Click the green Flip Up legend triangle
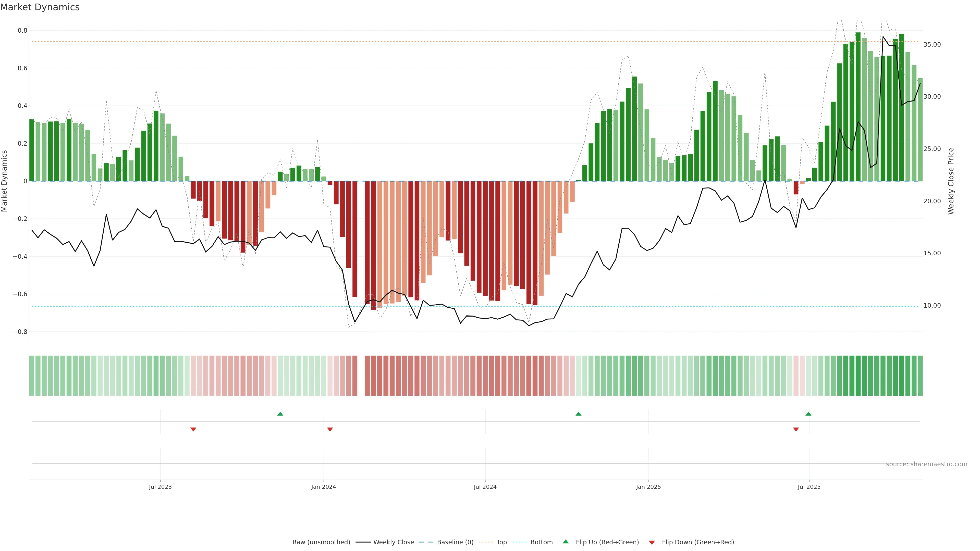 click(x=566, y=542)
